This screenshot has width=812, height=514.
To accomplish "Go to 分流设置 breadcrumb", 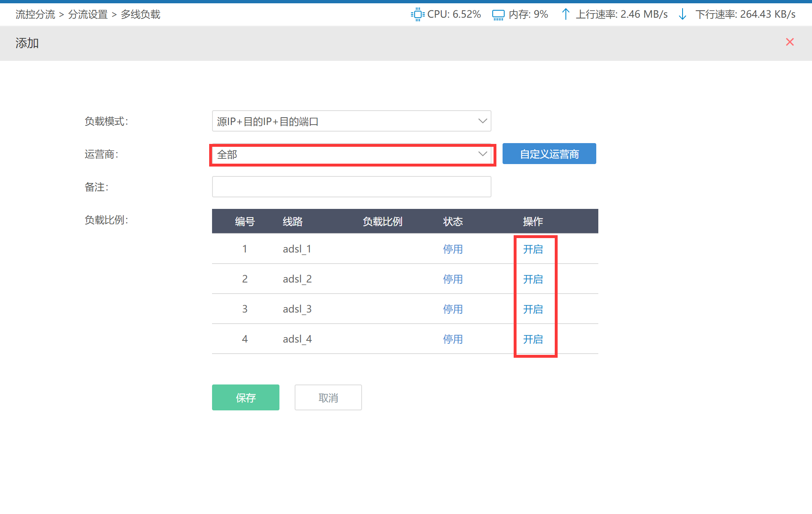I will coord(88,14).
